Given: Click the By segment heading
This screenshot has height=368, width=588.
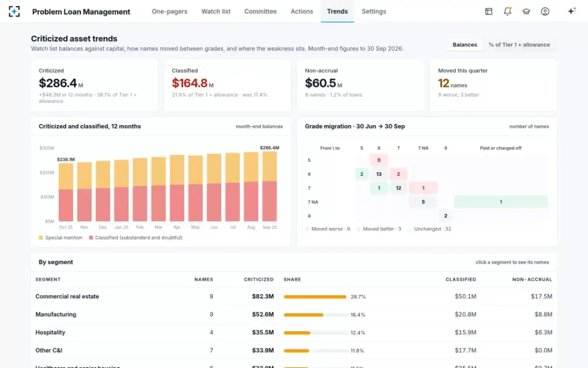Looking at the screenshot, I should pos(56,262).
